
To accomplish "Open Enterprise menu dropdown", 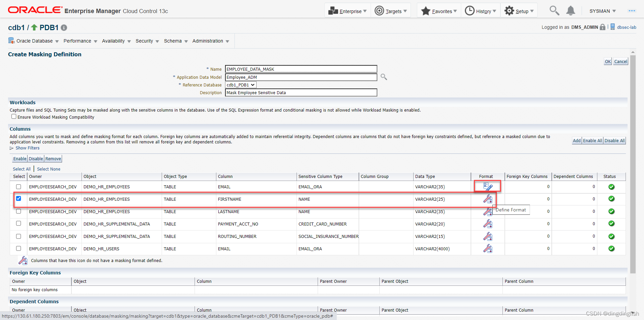I will (347, 11).
